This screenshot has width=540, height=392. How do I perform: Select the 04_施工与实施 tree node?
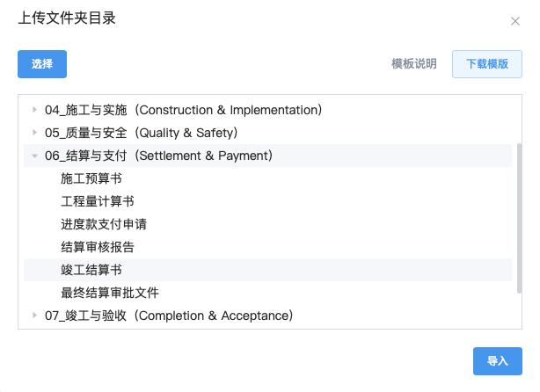click(183, 110)
